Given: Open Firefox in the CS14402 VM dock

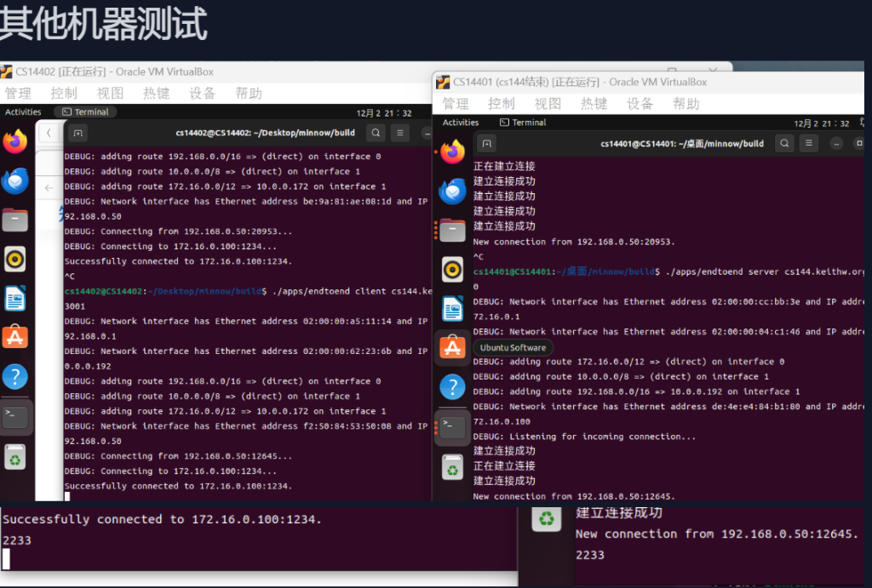Looking at the screenshot, I should pyautogui.click(x=15, y=141).
